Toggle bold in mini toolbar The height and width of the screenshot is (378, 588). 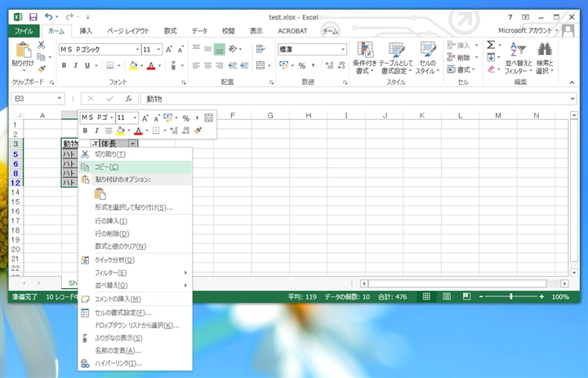coord(85,131)
